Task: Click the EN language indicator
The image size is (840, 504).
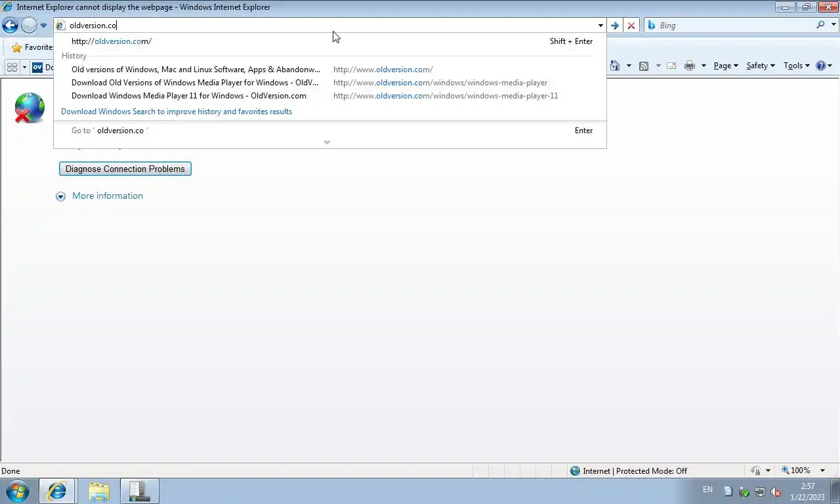Action: point(707,490)
